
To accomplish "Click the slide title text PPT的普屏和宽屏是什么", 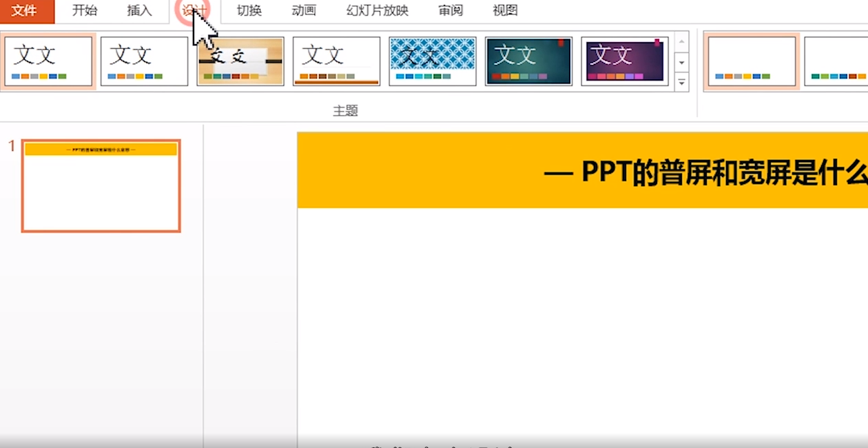I will click(x=725, y=172).
